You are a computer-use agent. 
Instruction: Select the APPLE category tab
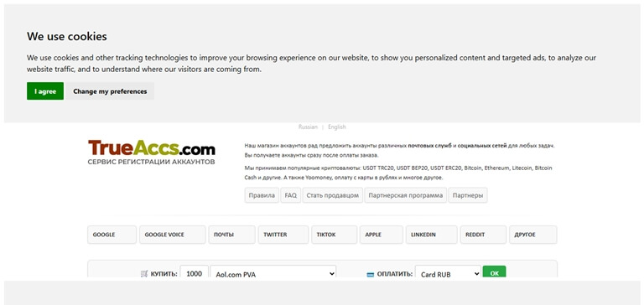click(x=382, y=235)
